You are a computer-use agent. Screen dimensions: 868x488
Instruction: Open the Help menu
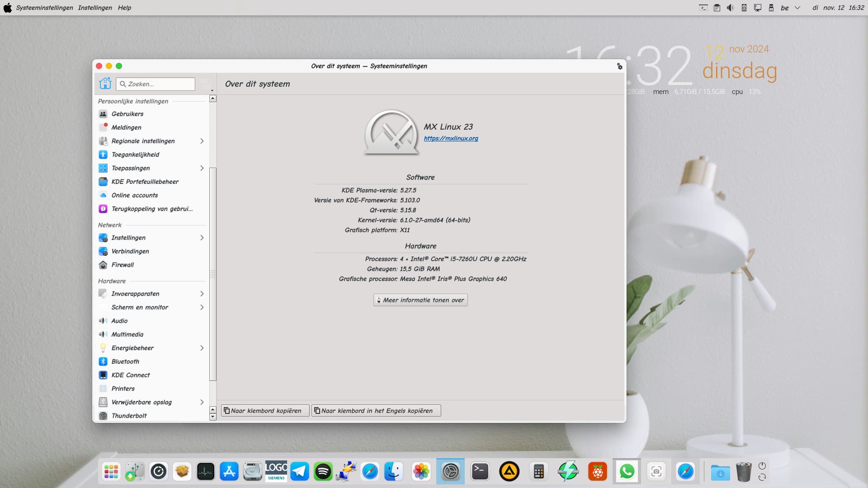124,8
